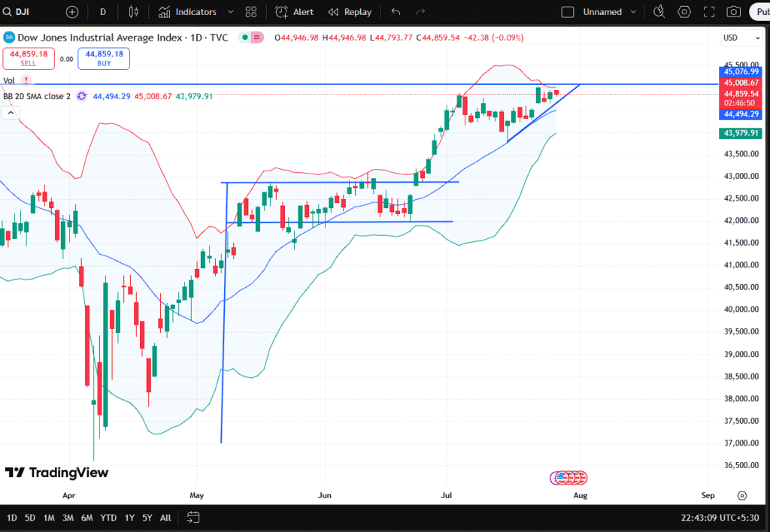Open the USD currency dropdown
The width and height of the screenshot is (770, 532).
pyautogui.click(x=741, y=38)
